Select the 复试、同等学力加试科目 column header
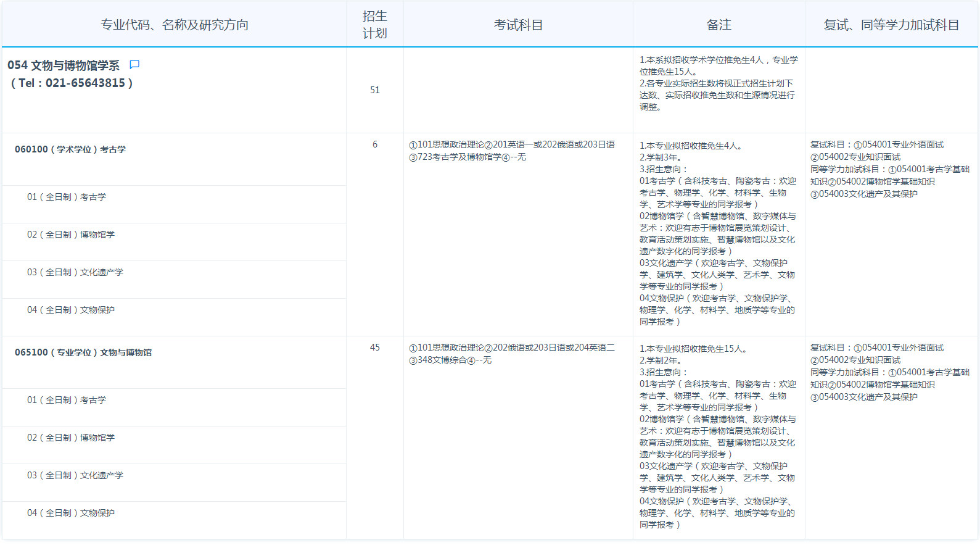The width and height of the screenshot is (980, 545). pyautogui.click(x=891, y=25)
